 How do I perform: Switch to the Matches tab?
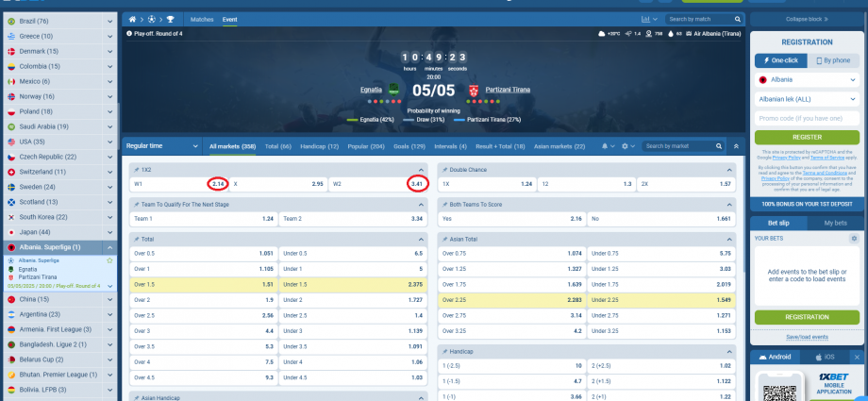202,20
